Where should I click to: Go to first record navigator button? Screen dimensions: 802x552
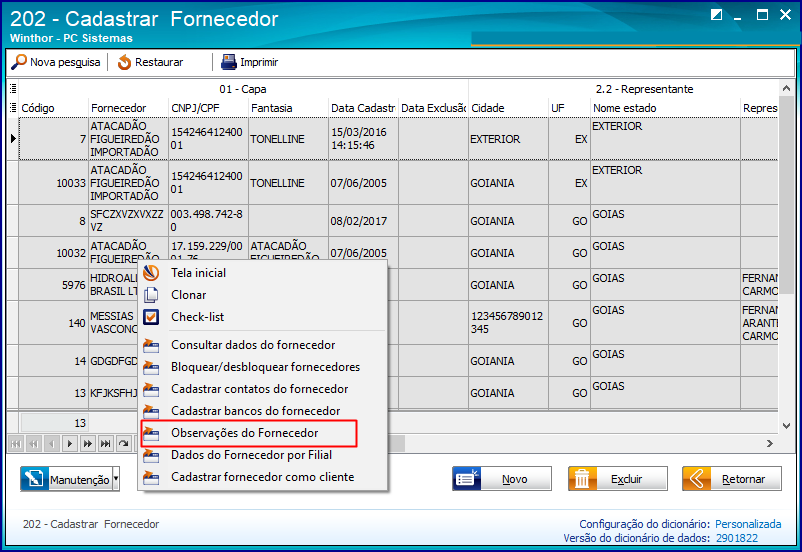click(x=16, y=444)
